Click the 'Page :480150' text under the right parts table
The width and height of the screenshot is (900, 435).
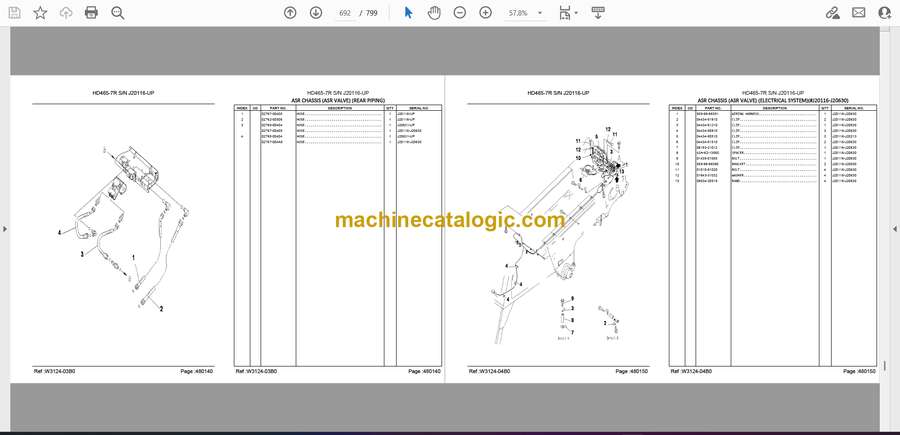point(859,372)
